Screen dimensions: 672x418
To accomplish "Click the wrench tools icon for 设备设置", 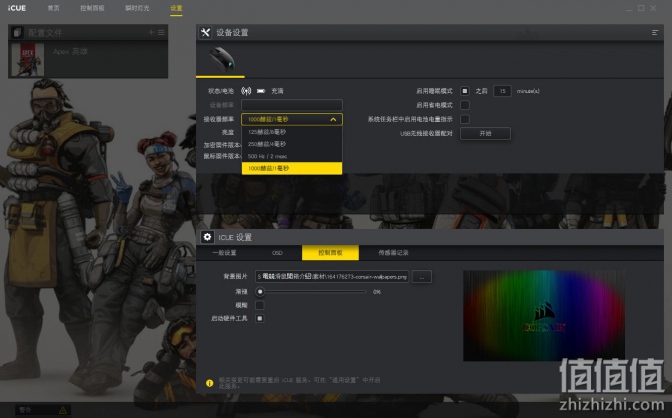I will click(x=206, y=33).
